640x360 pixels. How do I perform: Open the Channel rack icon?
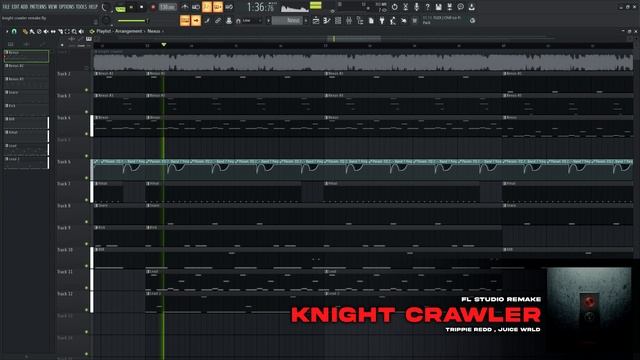[338, 20]
